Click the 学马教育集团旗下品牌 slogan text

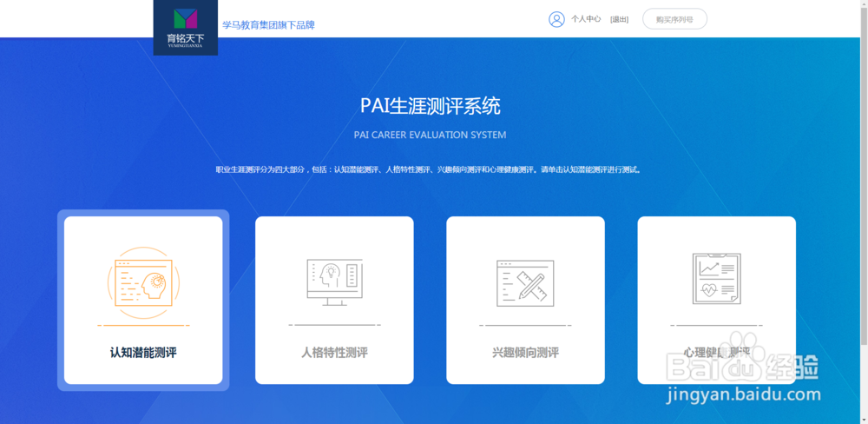(268, 25)
